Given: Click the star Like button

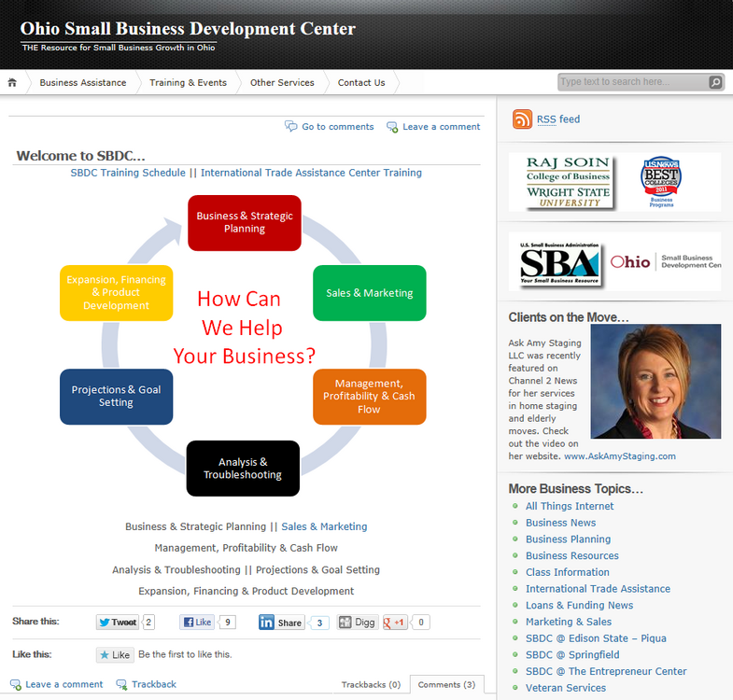Looking at the screenshot, I should tap(115, 654).
